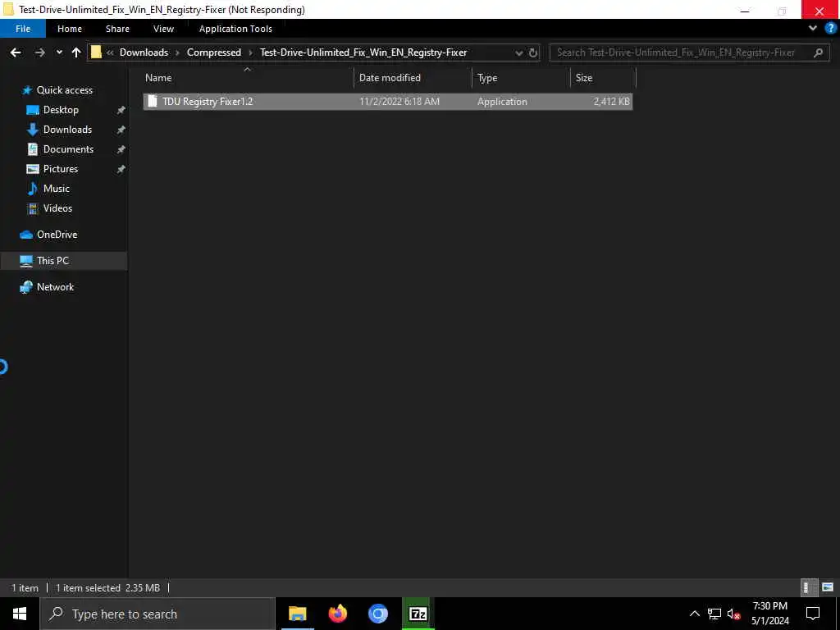Screen dimensions: 840x630
Task: Open Explorer help question mark icon
Action: click(830, 29)
